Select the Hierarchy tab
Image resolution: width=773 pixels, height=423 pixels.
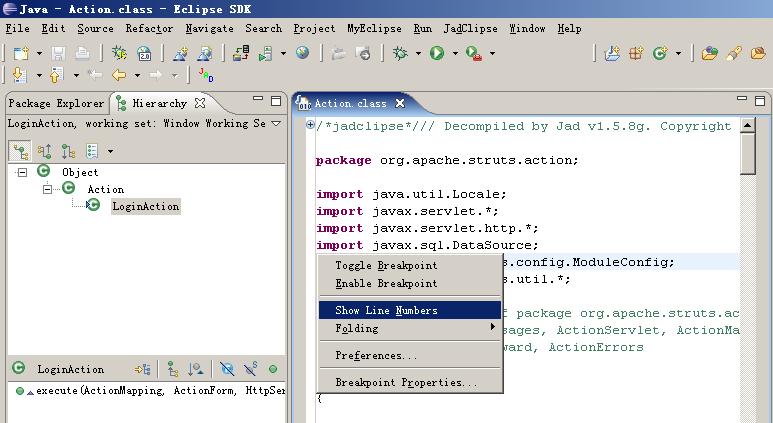(x=159, y=104)
